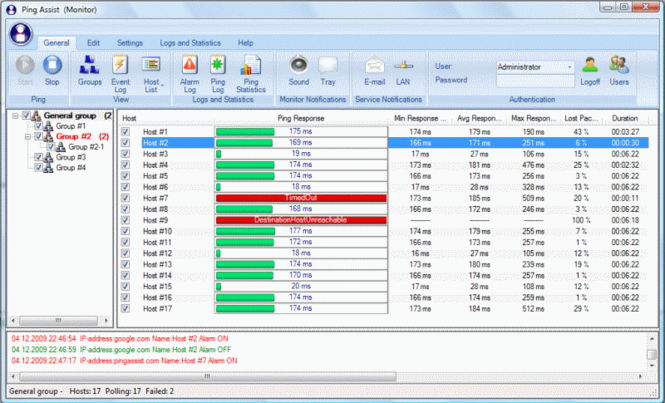The image size is (665, 403).
Task: Toggle the Group #2-1 checkbox
Action: point(50,147)
